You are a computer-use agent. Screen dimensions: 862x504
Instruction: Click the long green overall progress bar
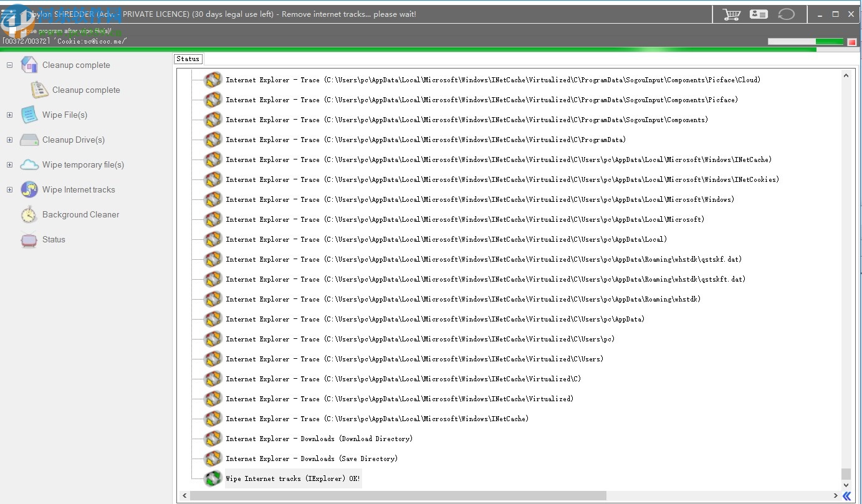click(x=431, y=49)
